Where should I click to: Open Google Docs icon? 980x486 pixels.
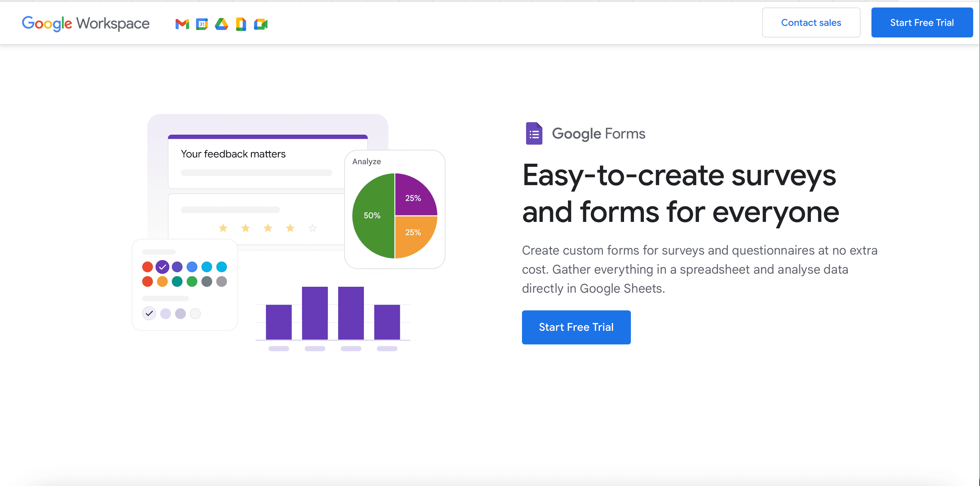(241, 23)
